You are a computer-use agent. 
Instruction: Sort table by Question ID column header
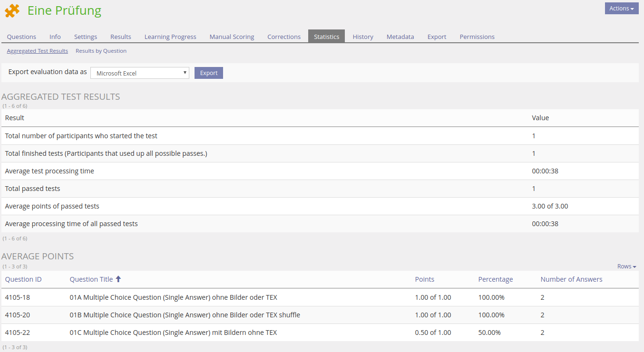23,279
